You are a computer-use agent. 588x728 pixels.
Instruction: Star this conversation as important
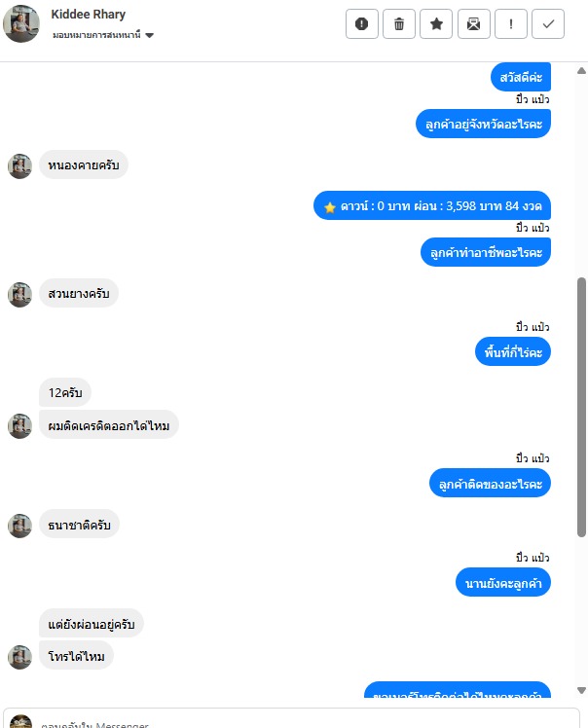click(436, 23)
